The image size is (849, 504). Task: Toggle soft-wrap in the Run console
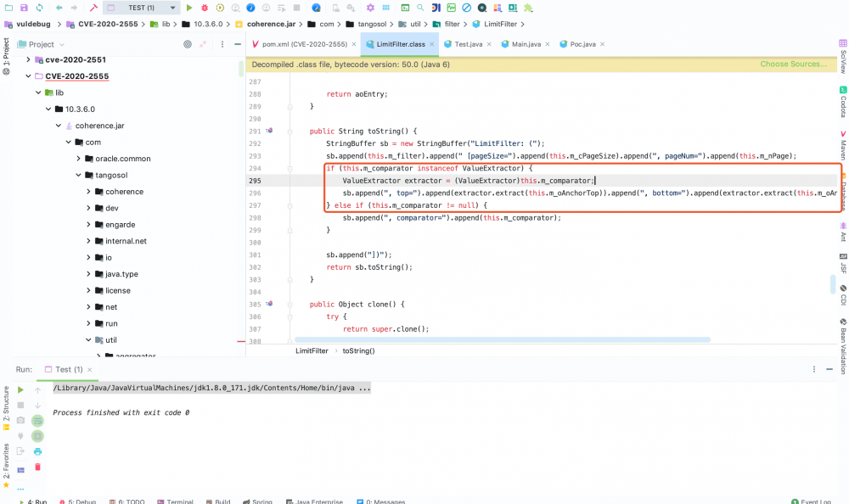pos(37,420)
